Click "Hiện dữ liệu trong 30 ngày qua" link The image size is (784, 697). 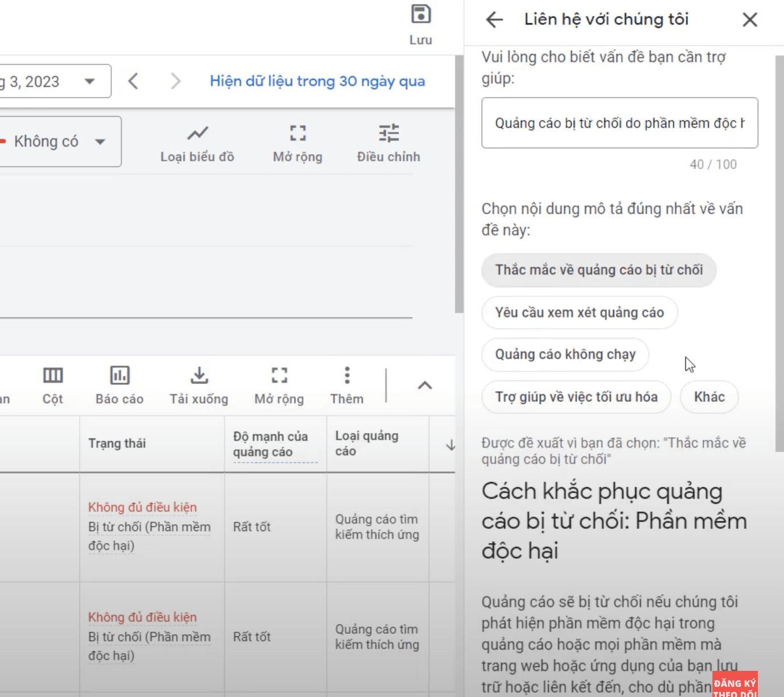tap(317, 81)
